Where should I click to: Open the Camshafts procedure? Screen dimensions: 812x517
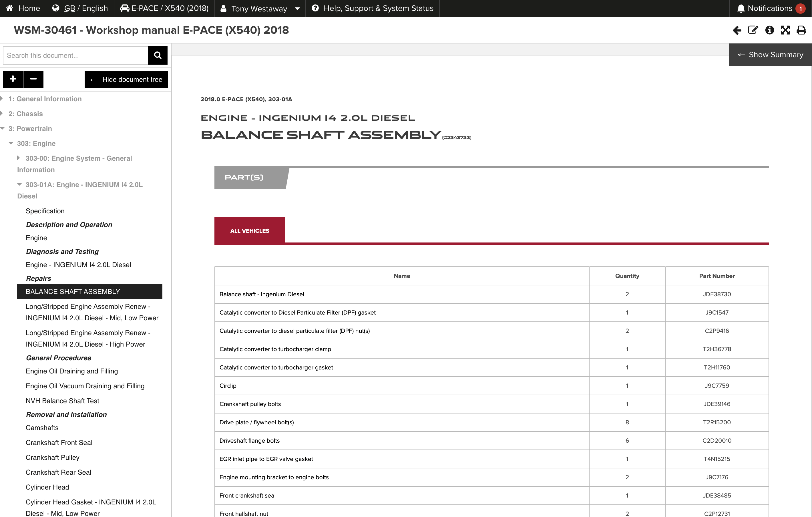42,428
